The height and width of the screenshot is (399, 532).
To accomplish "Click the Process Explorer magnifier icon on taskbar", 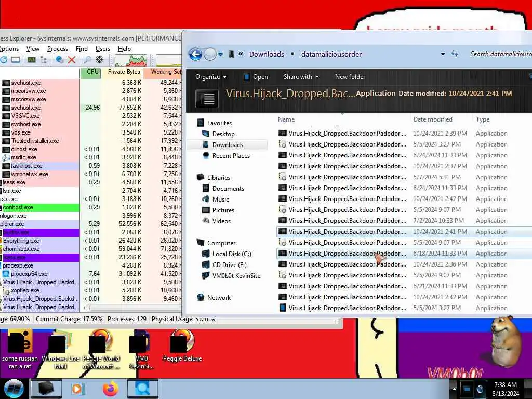I will coord(143,389).
